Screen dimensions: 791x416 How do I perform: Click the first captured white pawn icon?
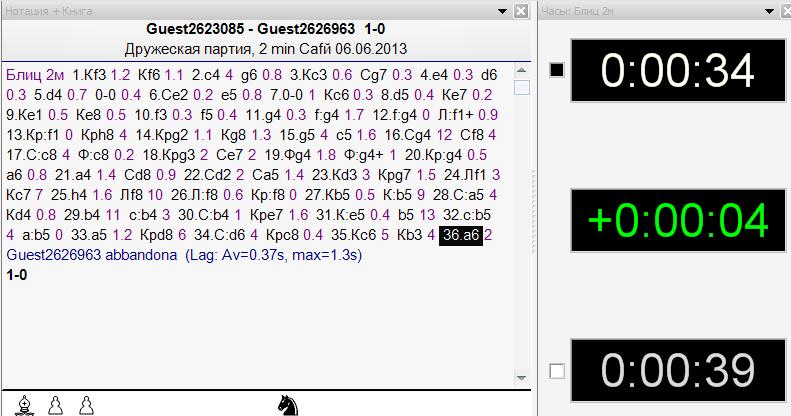[x=56, y=404]
